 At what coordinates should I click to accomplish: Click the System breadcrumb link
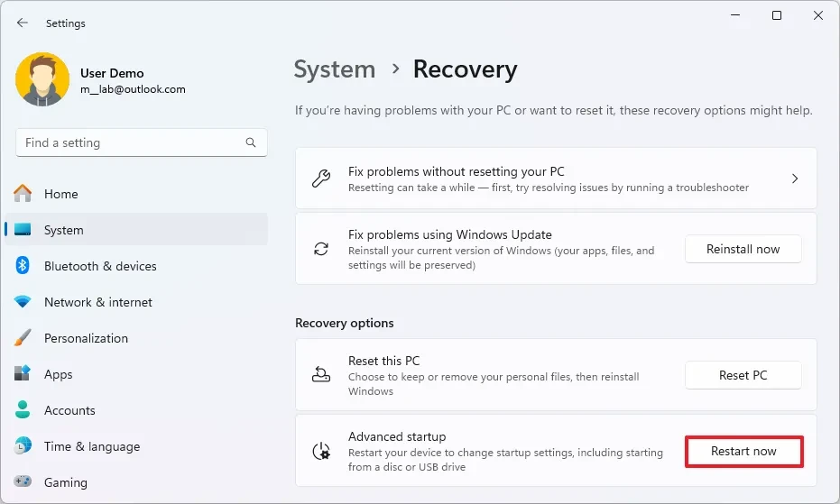point(335,69)
